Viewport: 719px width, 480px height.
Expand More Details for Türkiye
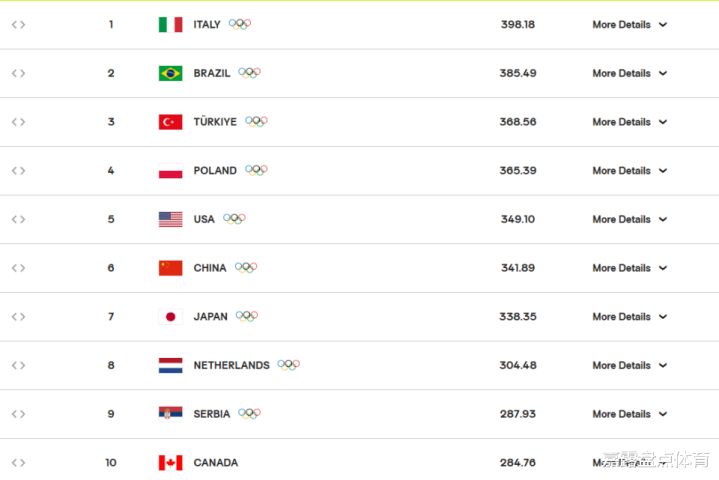click(629, 122)
